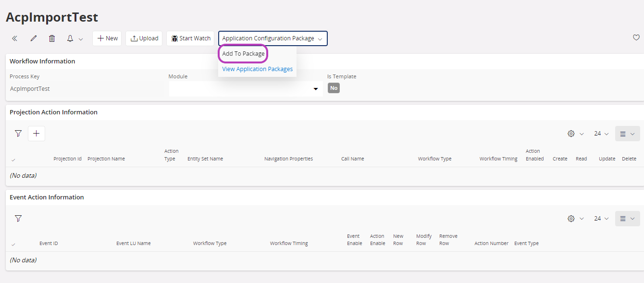
Task: Toggle select-all checkmark in Event Action table
Action: click(13, 244)
